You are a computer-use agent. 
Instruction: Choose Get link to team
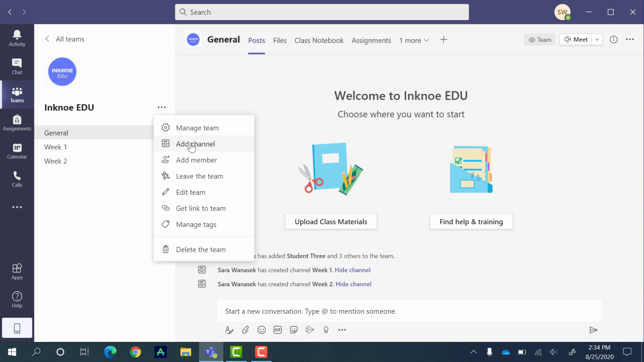tap(204, 208)
